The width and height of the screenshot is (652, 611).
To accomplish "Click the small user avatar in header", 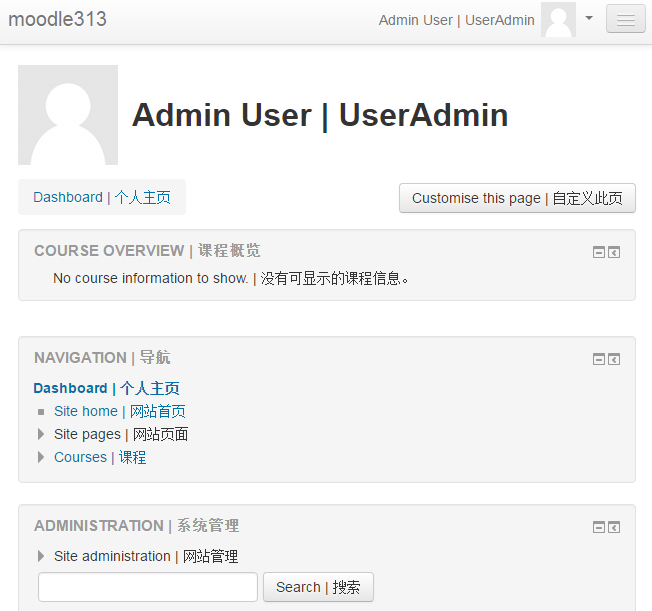I will pos(558,20).
